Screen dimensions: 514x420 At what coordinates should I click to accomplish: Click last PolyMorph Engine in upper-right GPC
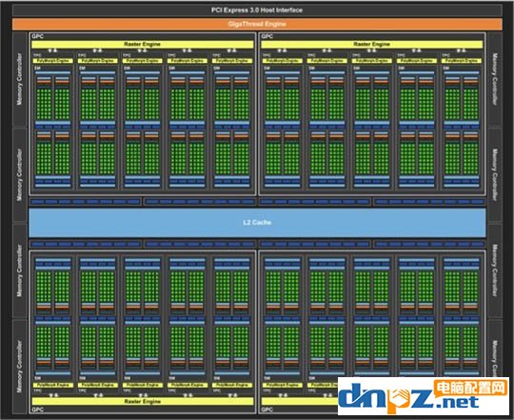[x=462, y=61]
